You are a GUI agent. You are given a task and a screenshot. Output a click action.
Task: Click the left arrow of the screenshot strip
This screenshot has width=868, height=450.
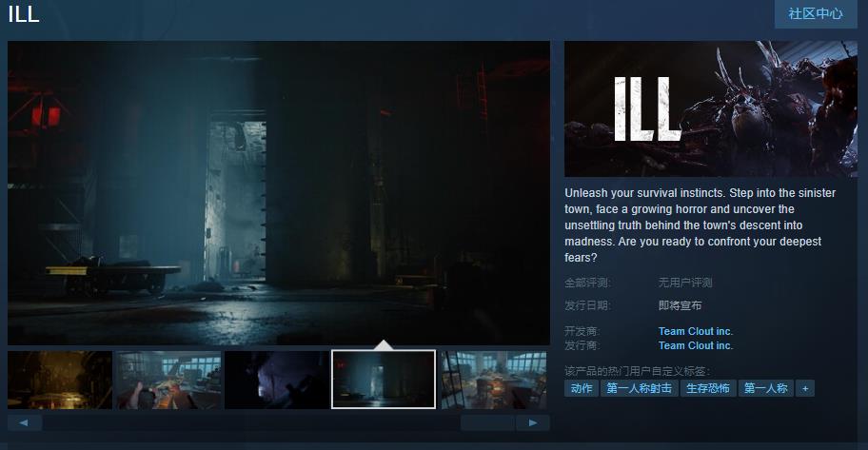25,422
